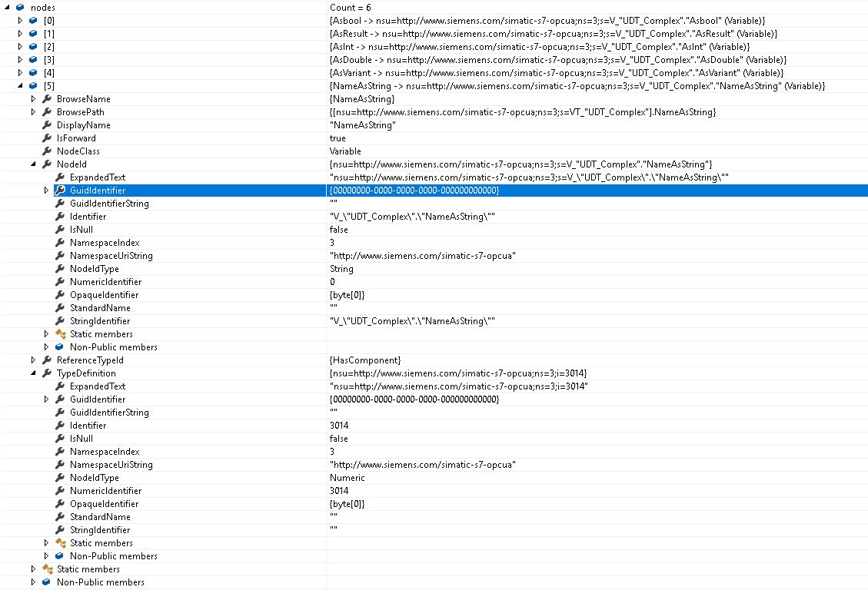The width and height of the screenshot is (868, 590).
Task: Collapse the nodes root entry
Action: pos(7,7)
